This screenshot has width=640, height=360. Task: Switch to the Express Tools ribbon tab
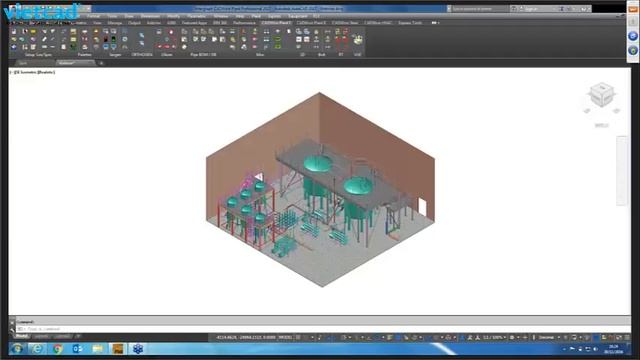[410, 22]
